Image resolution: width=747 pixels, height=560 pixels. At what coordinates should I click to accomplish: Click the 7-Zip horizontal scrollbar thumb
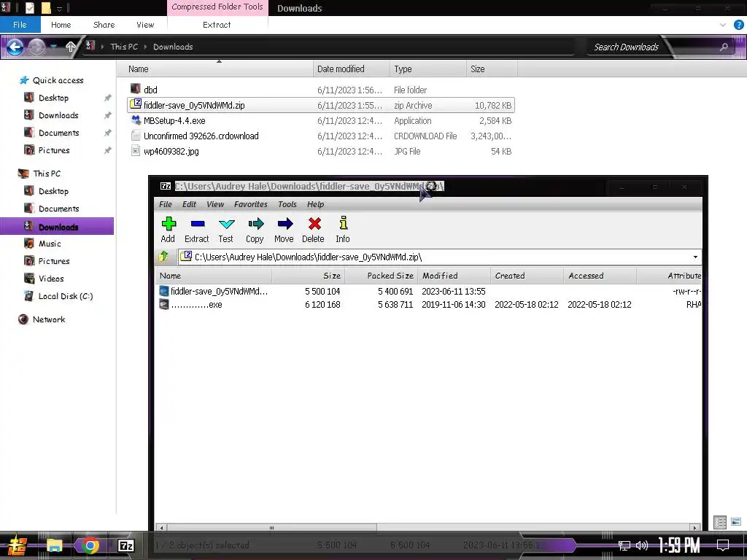(271, 528)
